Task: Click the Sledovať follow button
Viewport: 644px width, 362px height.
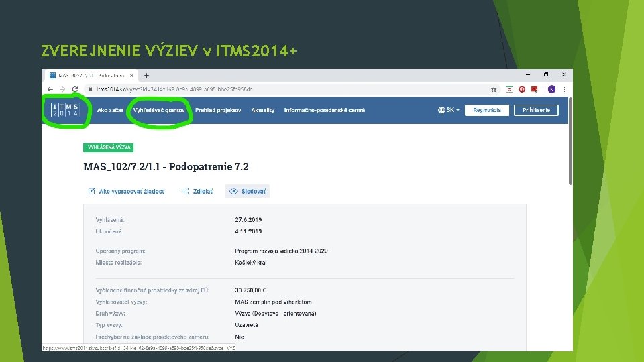Action: pyautogui.click(x=248, y=191)
